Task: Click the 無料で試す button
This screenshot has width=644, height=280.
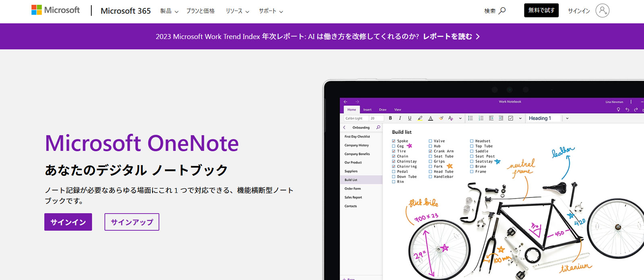Action: 541,10
